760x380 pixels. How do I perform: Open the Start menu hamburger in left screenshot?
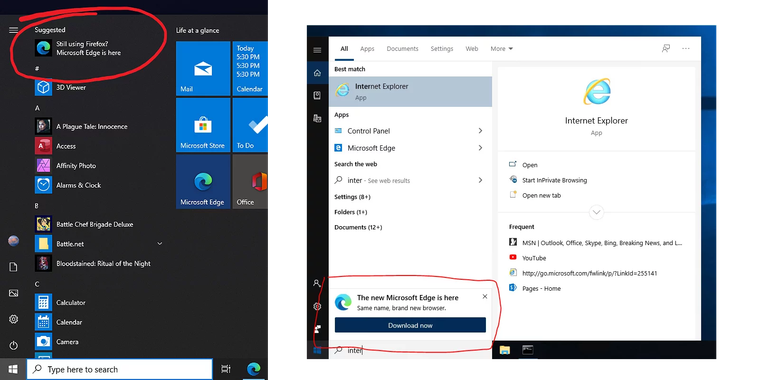(14, 30)
